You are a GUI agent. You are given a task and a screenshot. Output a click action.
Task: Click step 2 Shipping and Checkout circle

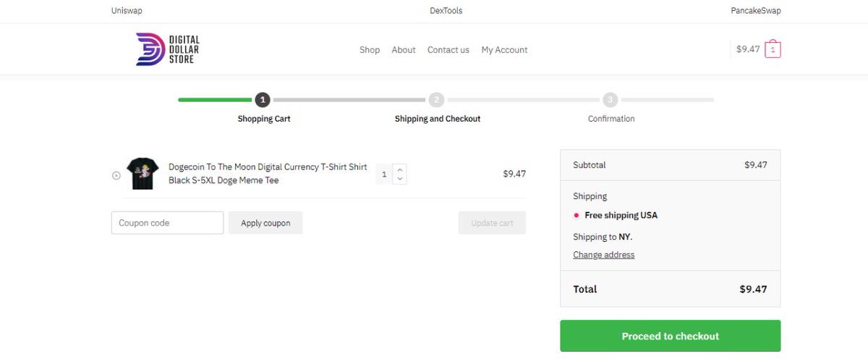(x=436, y=100)
